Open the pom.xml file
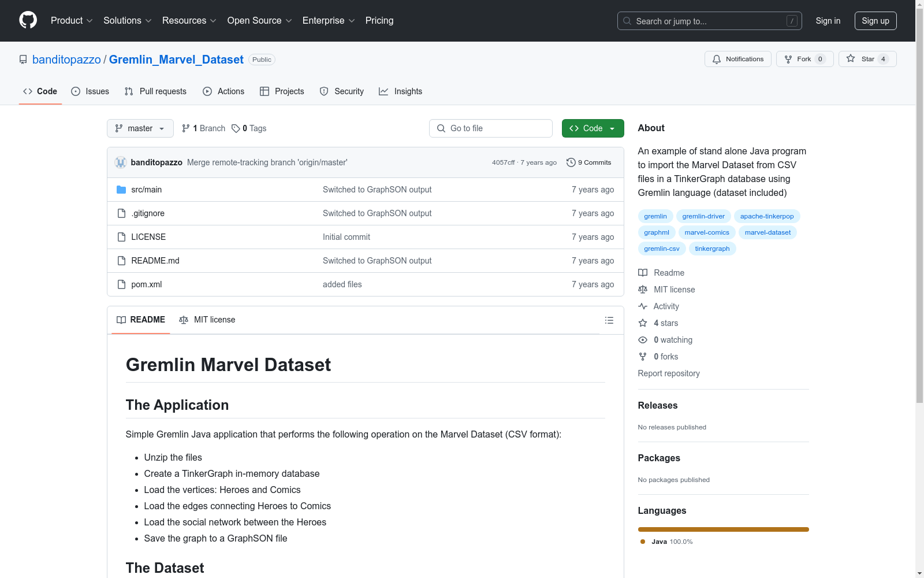This screenshot has height=578, width=924. point(147,284)
